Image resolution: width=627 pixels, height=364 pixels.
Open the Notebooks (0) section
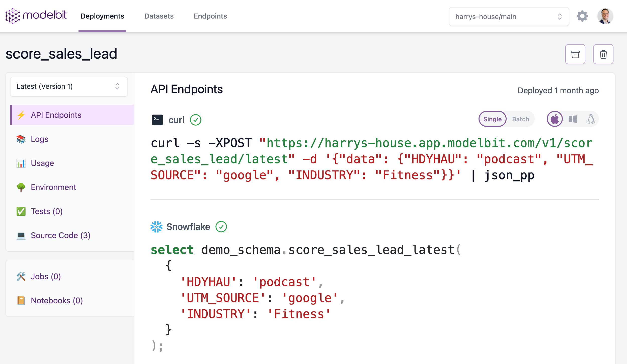56,300
